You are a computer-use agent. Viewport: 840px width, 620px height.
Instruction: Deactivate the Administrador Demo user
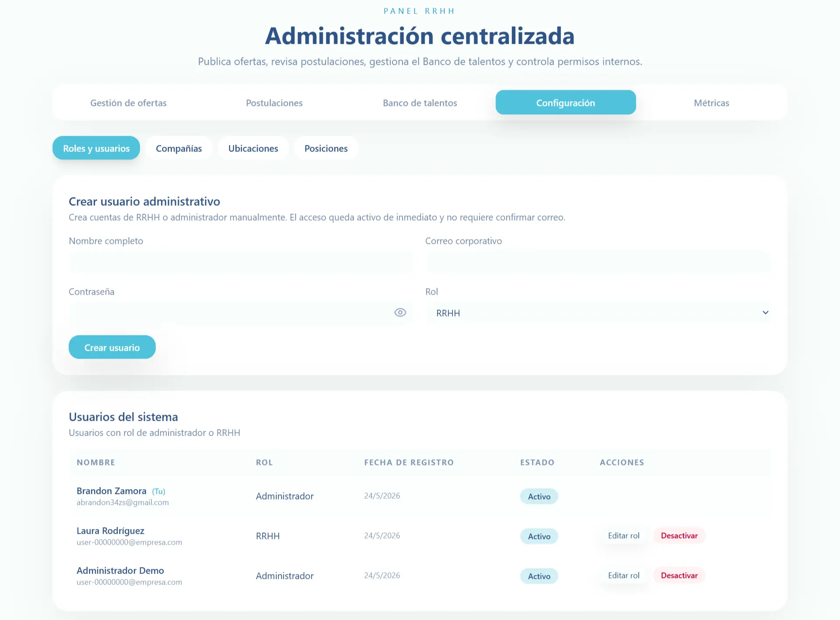[x=679, y=575]
